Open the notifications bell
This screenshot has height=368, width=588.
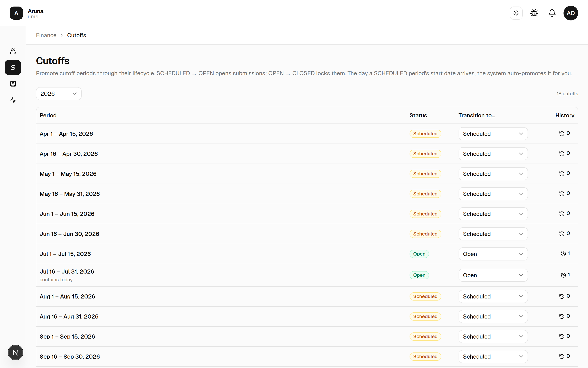coord(552,13)
